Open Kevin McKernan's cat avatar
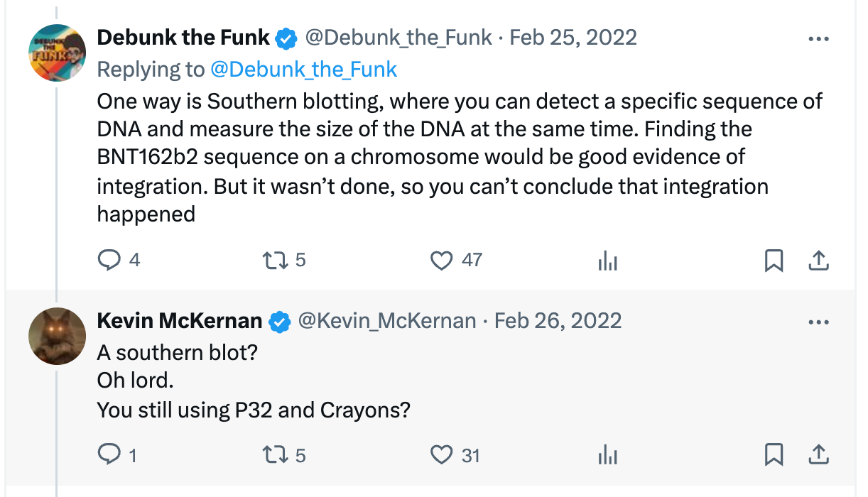 point(58,336)
